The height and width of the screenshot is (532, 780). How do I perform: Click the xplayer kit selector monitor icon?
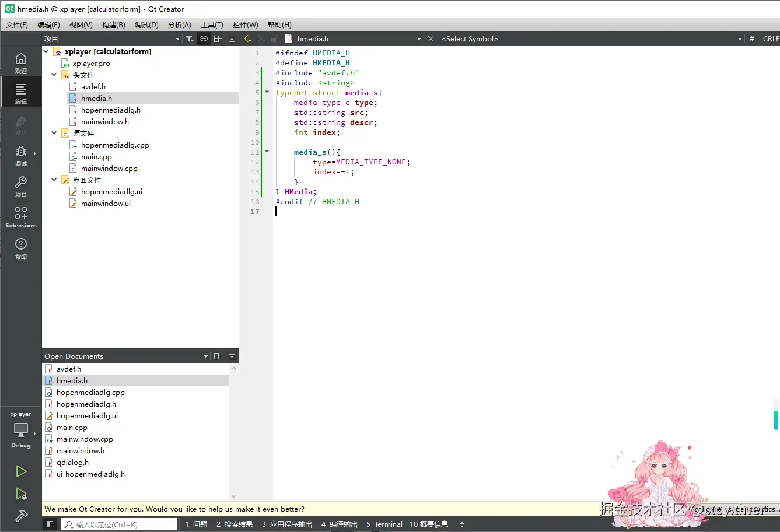[21, 430]
